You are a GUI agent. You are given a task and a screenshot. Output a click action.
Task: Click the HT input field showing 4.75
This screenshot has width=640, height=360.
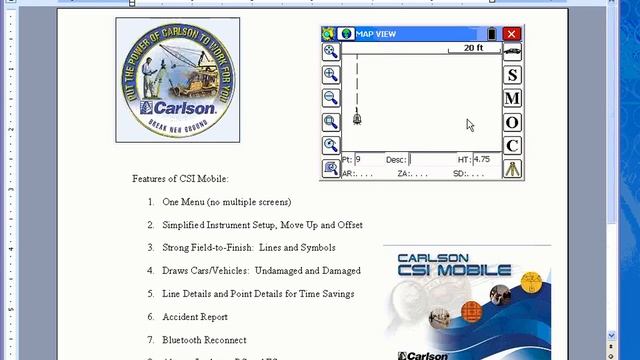(x=487, y=160)
